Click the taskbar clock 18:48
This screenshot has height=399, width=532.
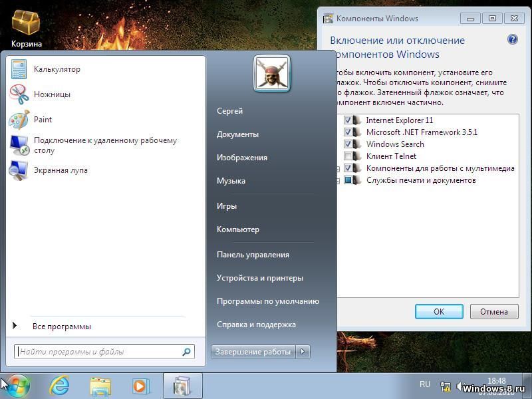pyautogui.click(x=496, y=381)
